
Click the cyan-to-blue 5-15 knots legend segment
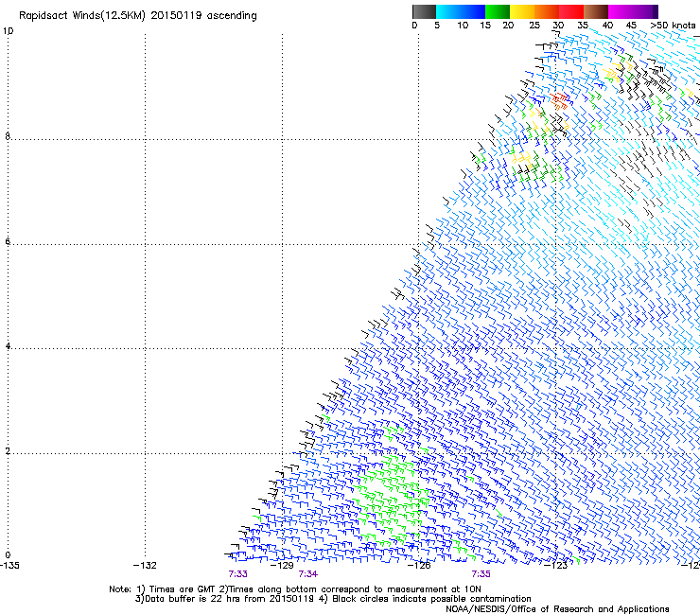[x=461, y=11]
